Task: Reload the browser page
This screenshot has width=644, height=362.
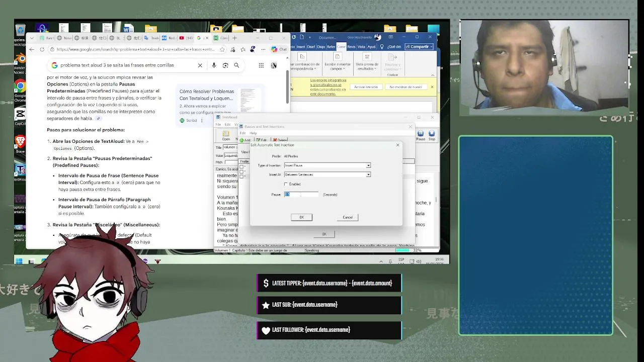Action: [42, 49]
